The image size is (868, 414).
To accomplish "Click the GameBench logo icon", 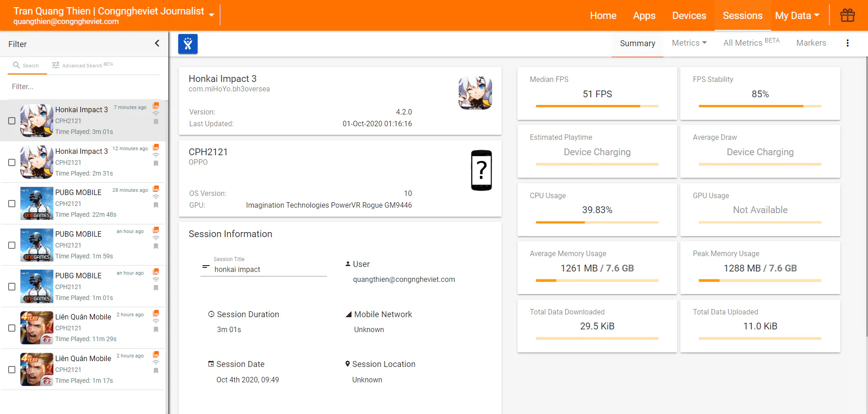I will [x=188, y=44].
